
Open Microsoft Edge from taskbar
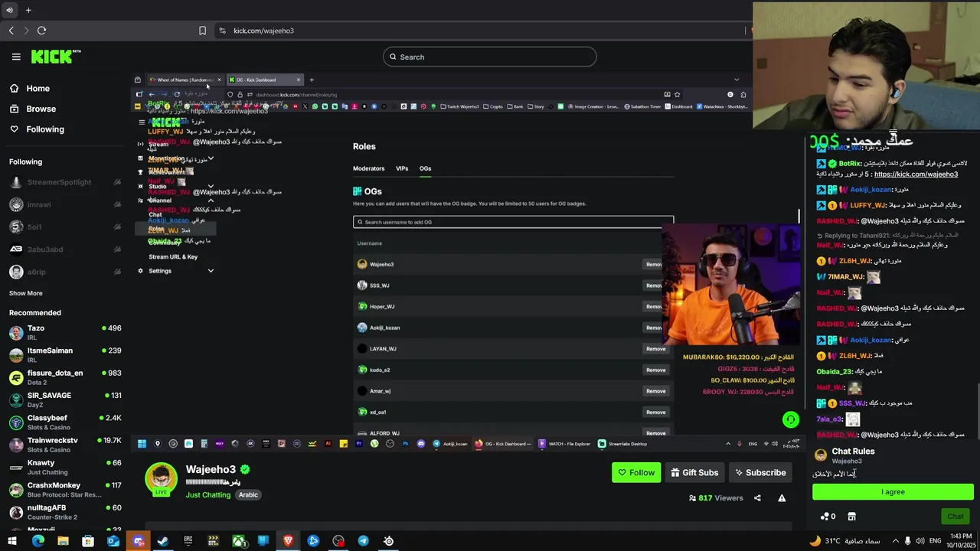pyautogui.click(x=38, y=541)
